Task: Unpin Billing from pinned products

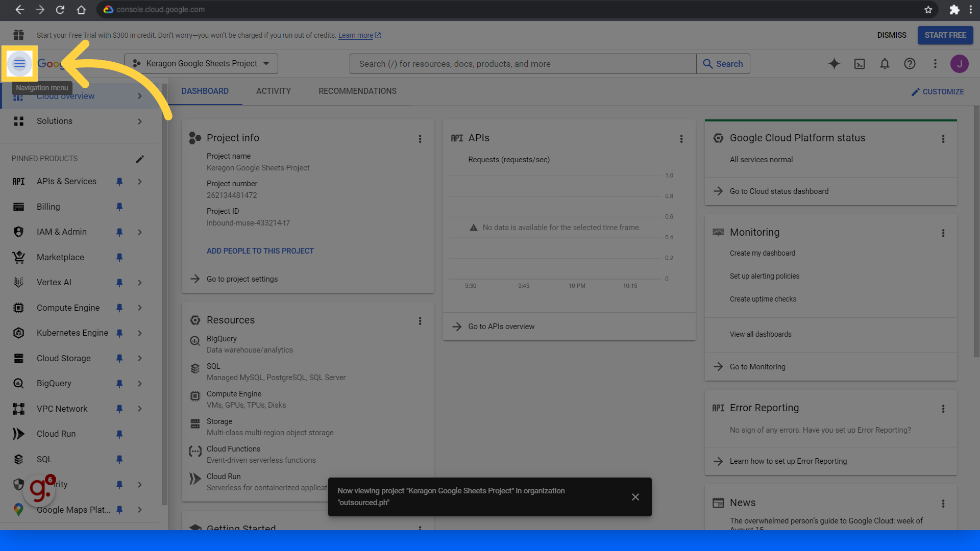Action: pyautogui.click(x=119, y=207)
